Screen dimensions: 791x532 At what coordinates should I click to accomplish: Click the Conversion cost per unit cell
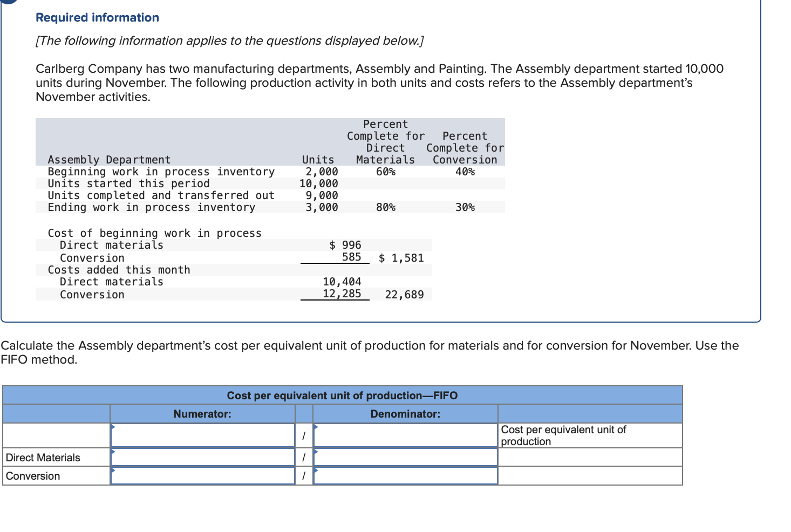tap(590, 476)
